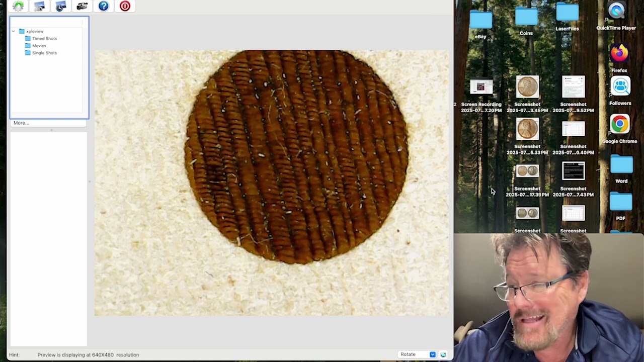Open the settings gear icon in xploview toolbar
Screen dimensions: 644x362
point(18,6)
